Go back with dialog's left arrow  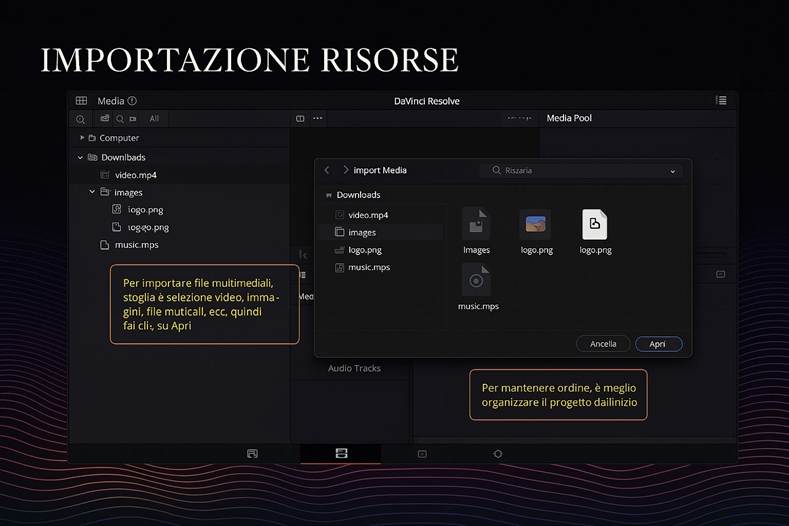pos(327,171)
